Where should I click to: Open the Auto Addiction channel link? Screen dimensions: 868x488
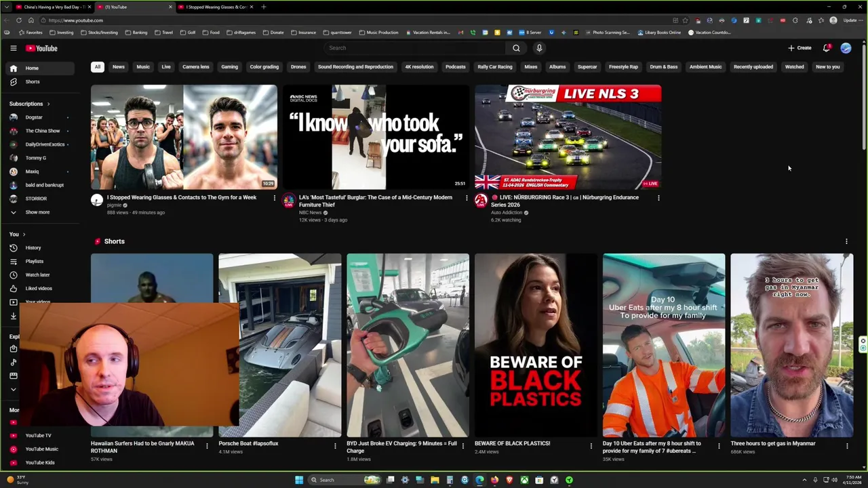coord(507,213)
